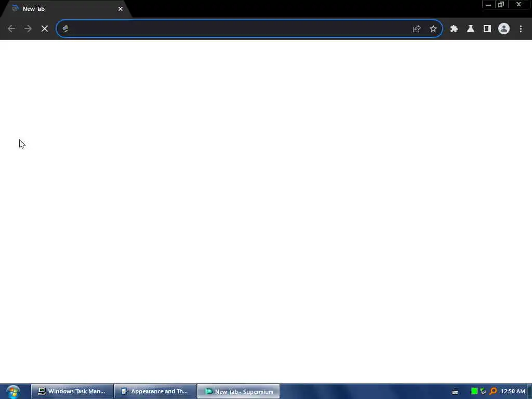Switch to Appearance and Themes taskbar button
Screen dimensions: 532x399
[155, 392]
